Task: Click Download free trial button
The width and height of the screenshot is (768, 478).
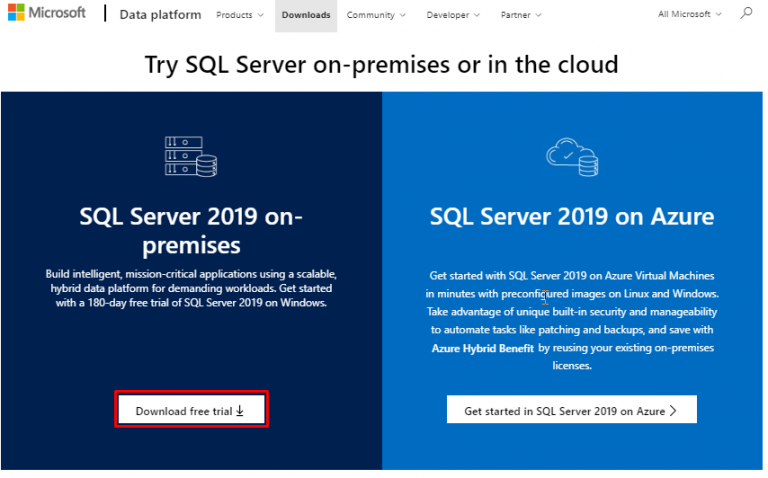Action: (x=191, y=410)
